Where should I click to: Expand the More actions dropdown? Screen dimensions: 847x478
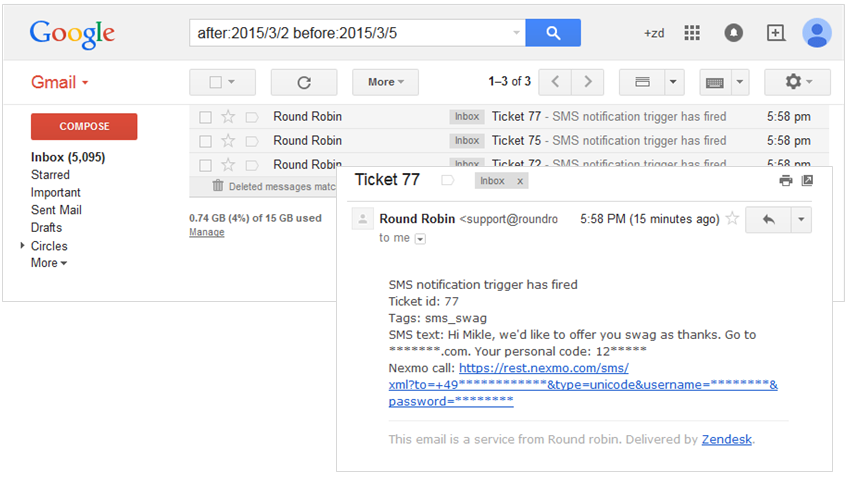point(385,82)
